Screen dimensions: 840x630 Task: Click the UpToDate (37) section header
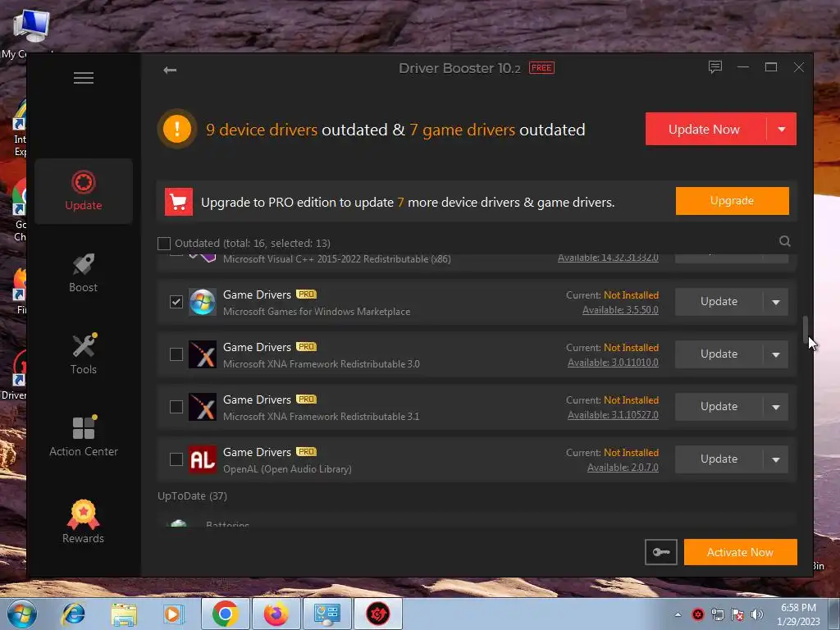(192, 496)
